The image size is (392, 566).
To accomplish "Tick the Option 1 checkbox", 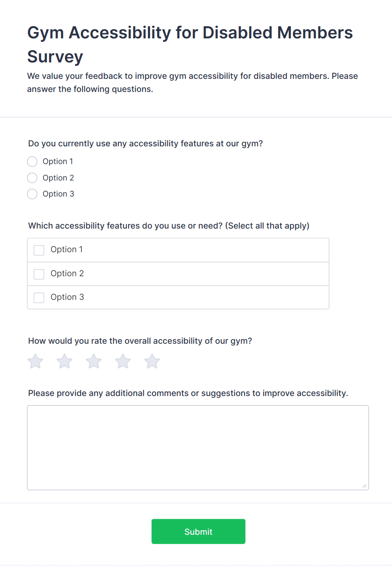I will (39, 250).
